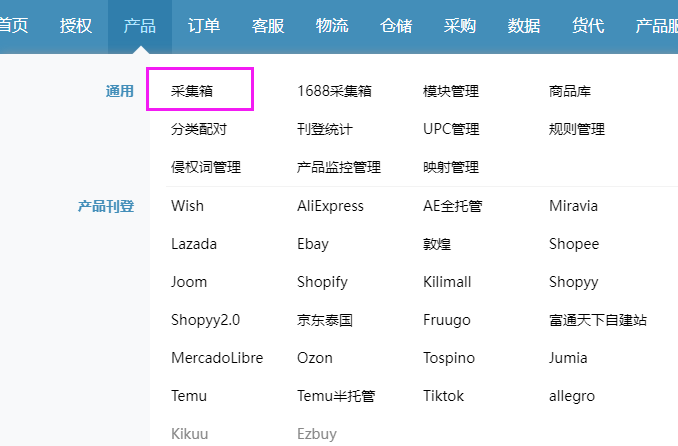The image size is (678, 446).
Task: Open the AliExpress listing link
Action: click(330, 206)
